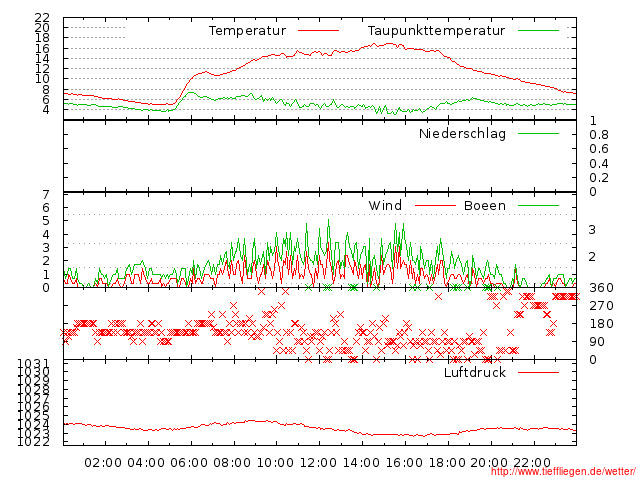
Task: Click the '0.2' precipitation axis value
Action: point(599,178)
